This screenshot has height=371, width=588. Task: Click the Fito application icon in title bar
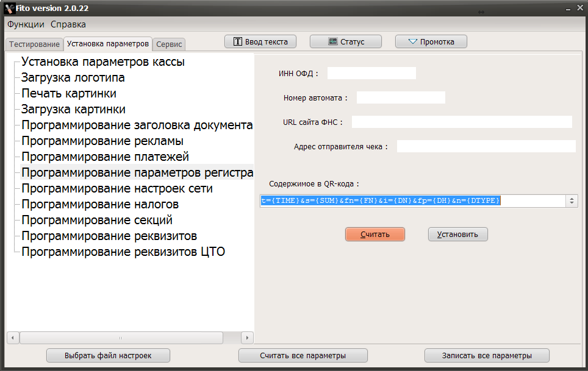(x=9, y=9)
